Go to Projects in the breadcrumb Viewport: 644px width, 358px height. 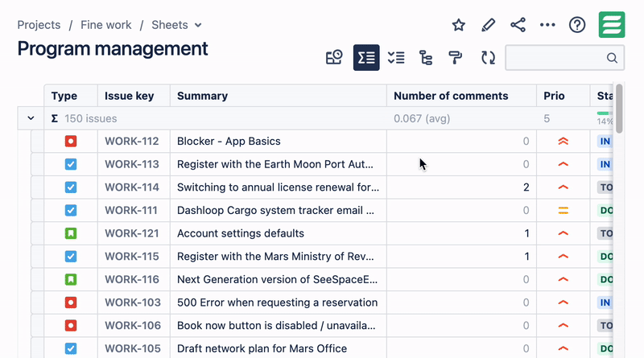(39, 25)
